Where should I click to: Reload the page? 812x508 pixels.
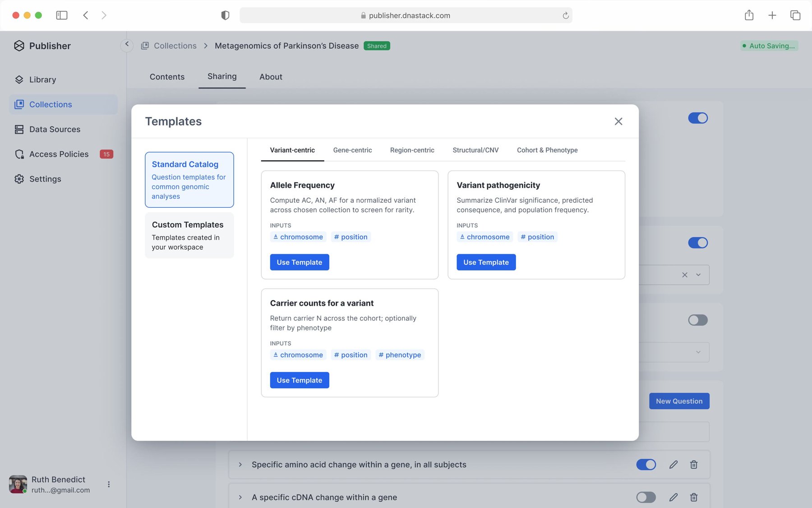566,15
